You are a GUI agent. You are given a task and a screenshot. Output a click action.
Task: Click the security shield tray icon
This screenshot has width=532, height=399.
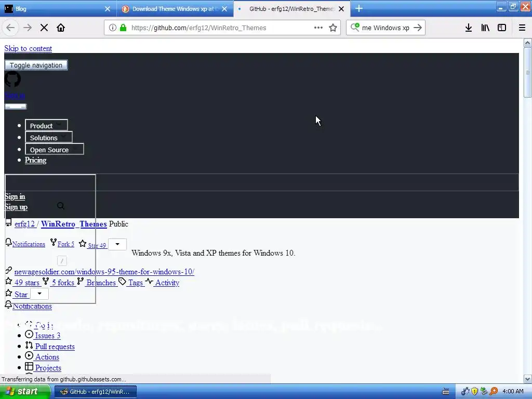tap(475, 391)
